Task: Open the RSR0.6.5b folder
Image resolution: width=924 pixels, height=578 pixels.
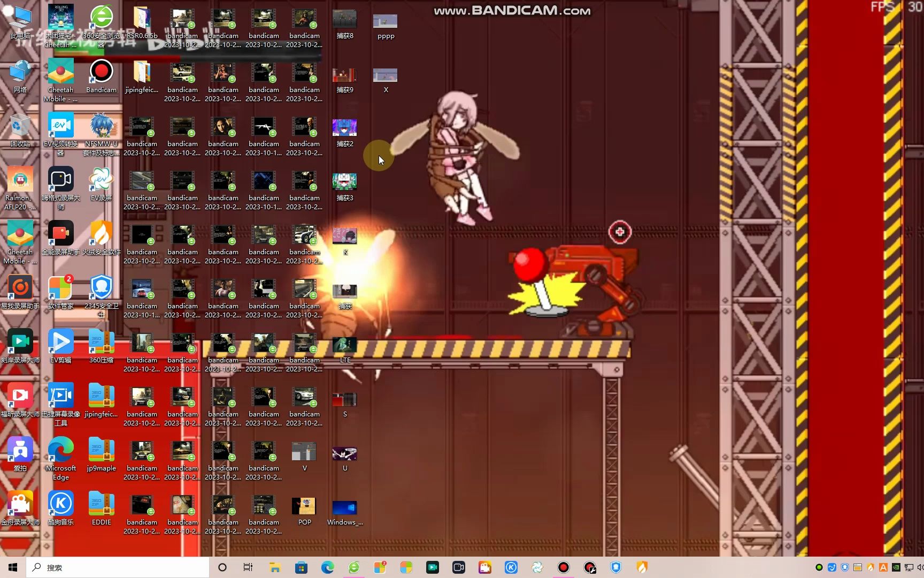Action: click(142, 22)
